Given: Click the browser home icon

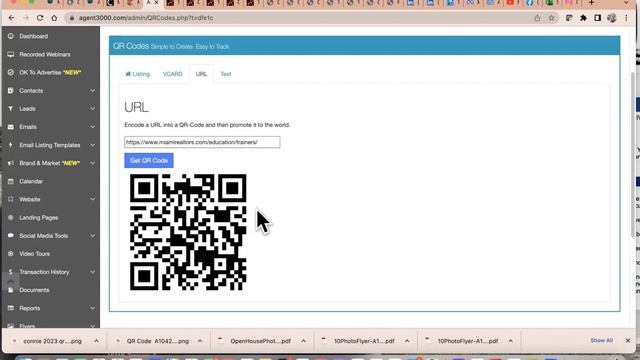Looking at the screenshot, I should click(x=54, y=18).
